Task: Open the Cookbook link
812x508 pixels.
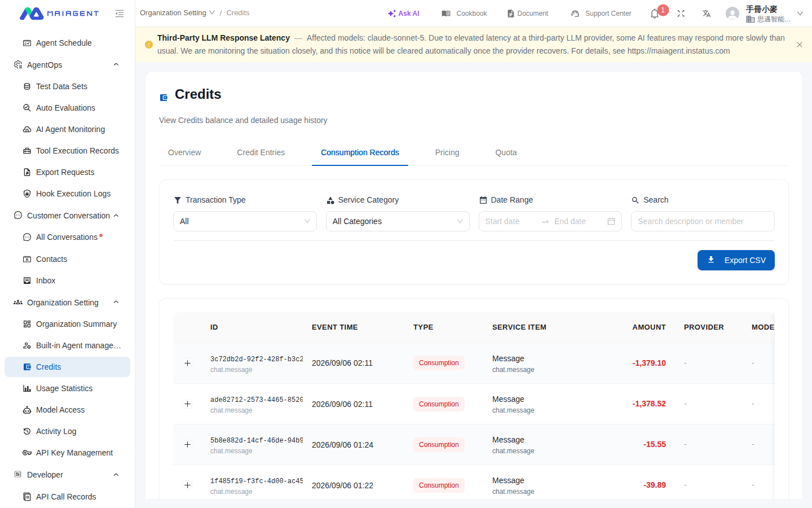Action: pyautogui.click(x=465, y=14)
